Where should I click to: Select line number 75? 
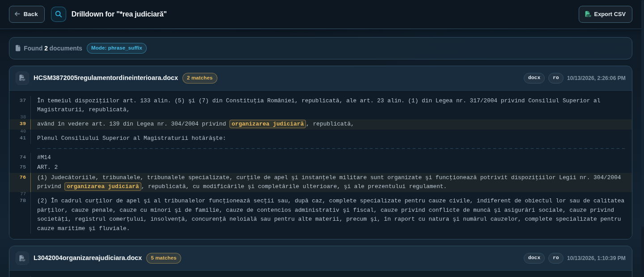[23, 168]
